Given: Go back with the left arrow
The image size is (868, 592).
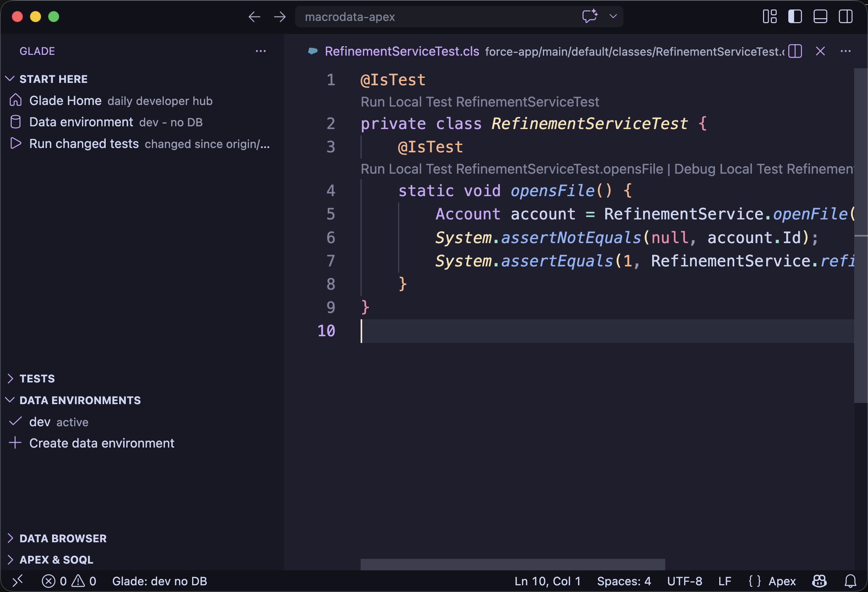Looking at the screenshot, I should tap(254, 17).
